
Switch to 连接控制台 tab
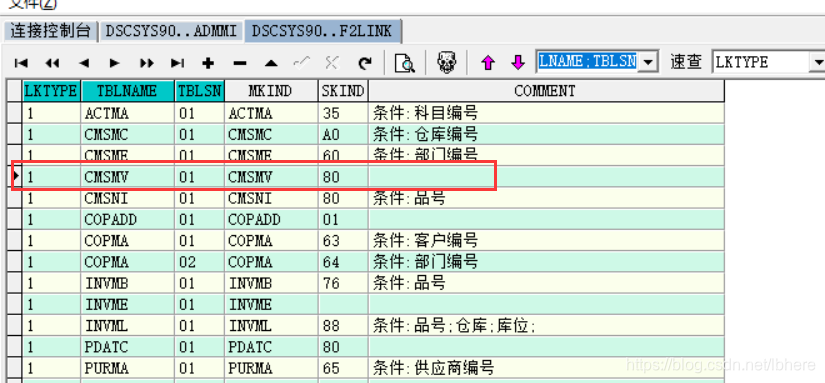click(x=51, y=31)
